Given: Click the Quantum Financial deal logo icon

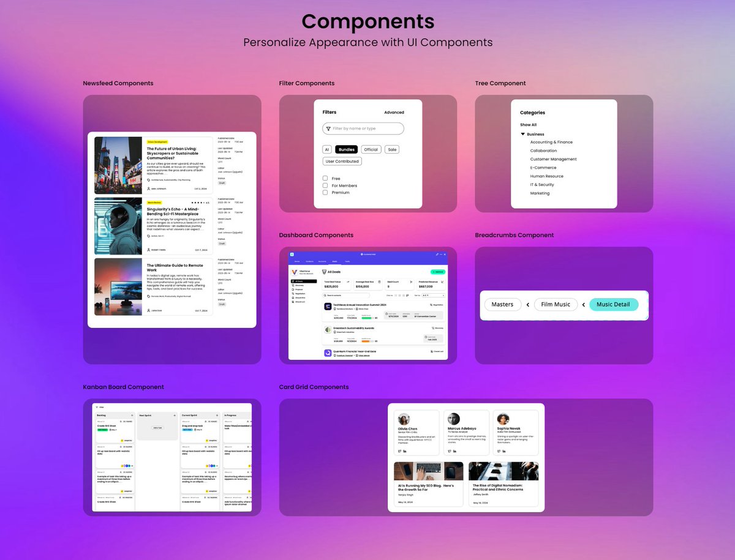Looking at the screenshot, I should coord(328,353).
